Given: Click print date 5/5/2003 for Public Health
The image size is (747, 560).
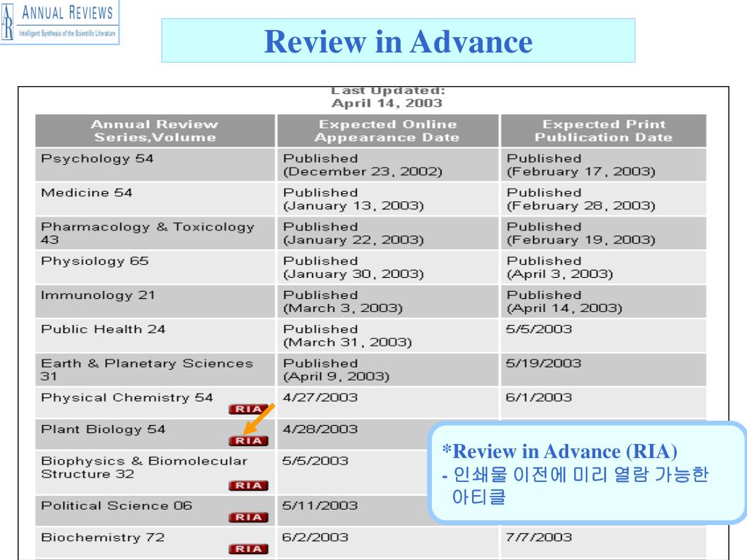Looking at the screenshot, I should (538, 329).
